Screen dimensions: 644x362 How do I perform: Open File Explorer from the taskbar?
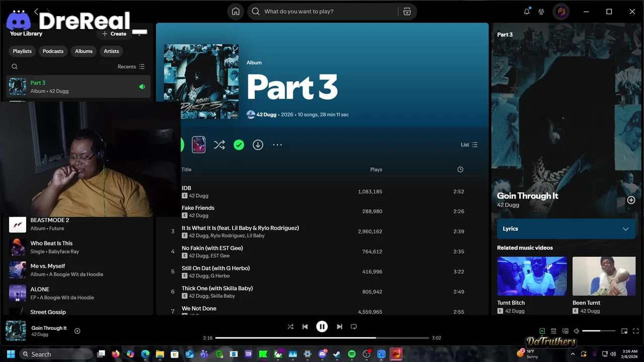click(x=159, y=354)
